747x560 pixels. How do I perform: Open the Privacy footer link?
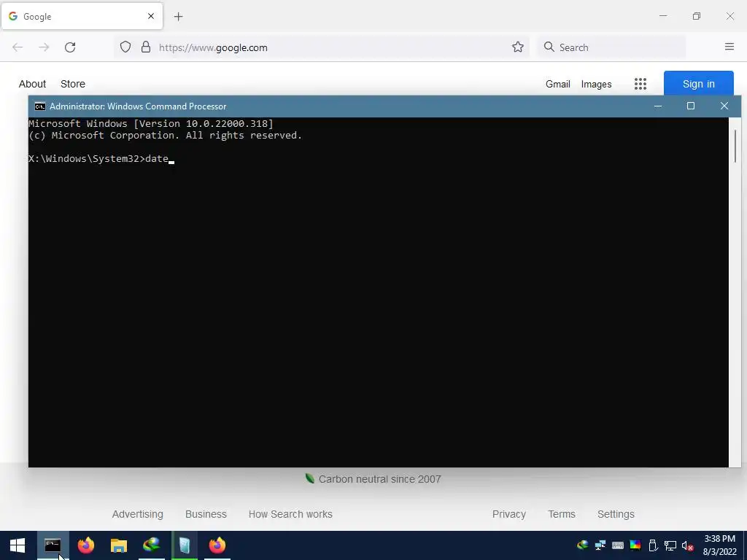pos(508,514)
